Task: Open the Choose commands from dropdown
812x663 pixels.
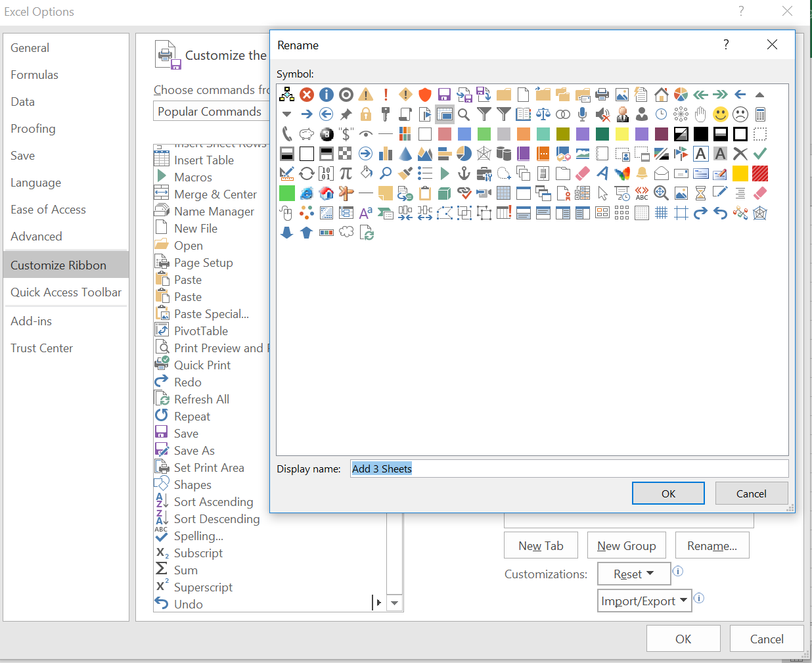Action: pyautogui.click(x=211, y=111)
